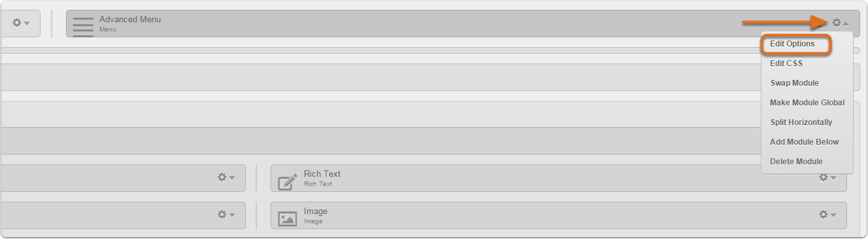Choose Delete Module from the menu
Screen dimensions: 868x239
click(x=796, y=162)
